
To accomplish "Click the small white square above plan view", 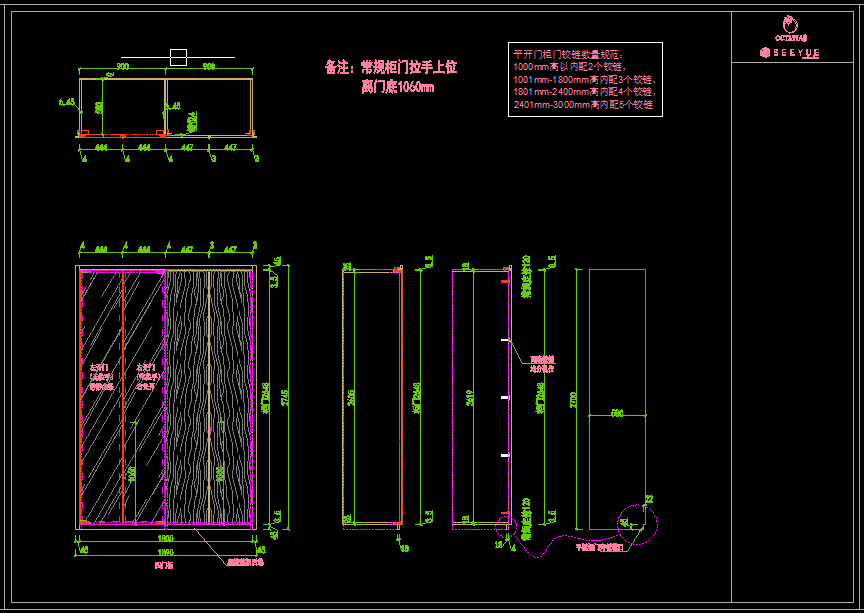I will click(x=178, y=57).
